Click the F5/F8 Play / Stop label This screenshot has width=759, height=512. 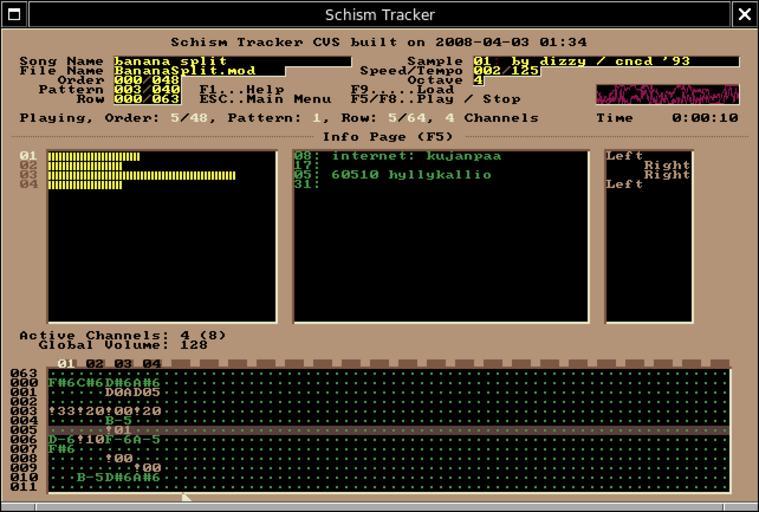(x=435, y=99)
